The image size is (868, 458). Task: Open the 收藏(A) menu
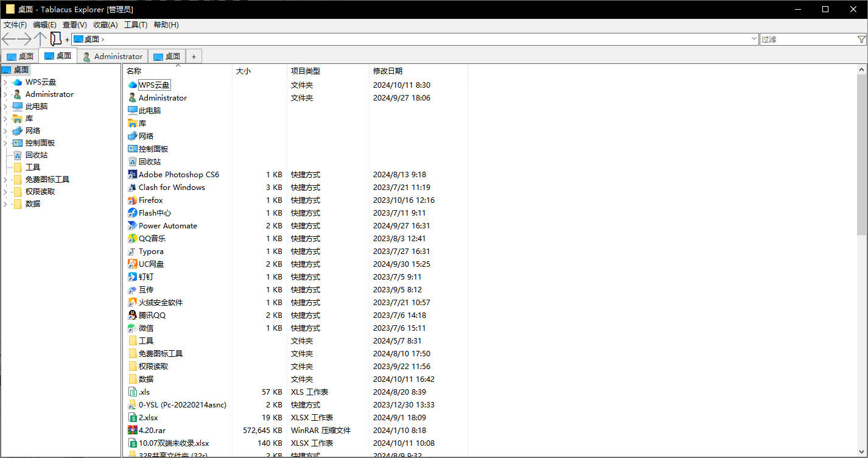(x=105, y=25)
